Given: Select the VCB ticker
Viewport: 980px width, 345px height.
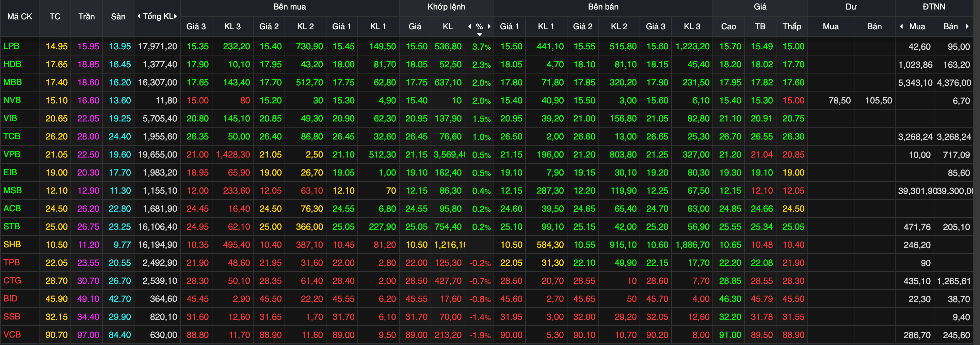Looking at the screenshot, I should pos(12,335).
